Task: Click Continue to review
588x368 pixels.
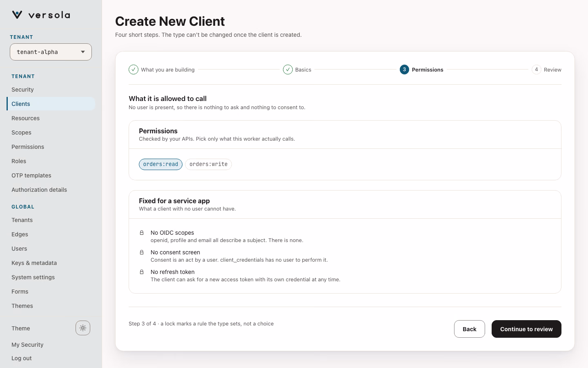Action: click(526, 329)
